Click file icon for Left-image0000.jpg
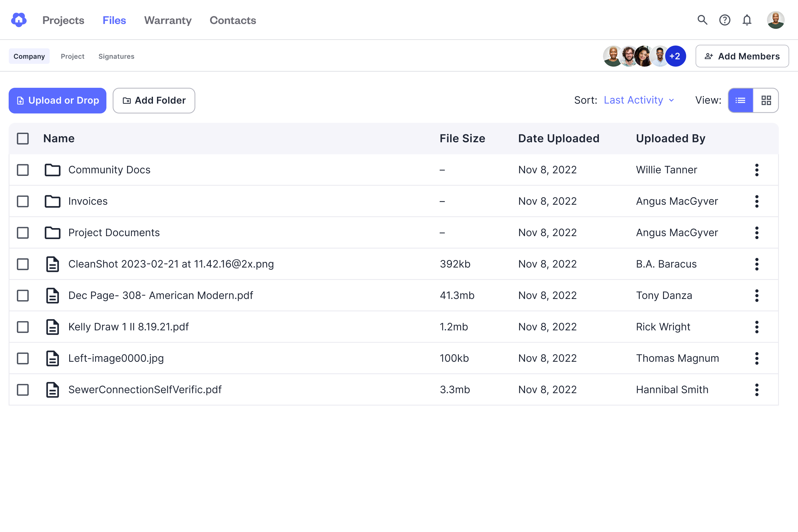This screenshot has height=532, width=798. click(53, 358)
